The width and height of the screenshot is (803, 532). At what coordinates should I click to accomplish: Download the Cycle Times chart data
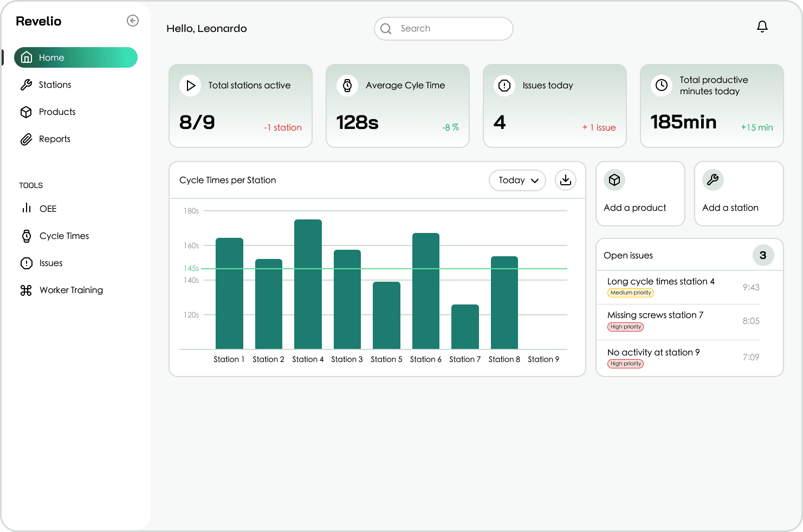click(565, 180)
